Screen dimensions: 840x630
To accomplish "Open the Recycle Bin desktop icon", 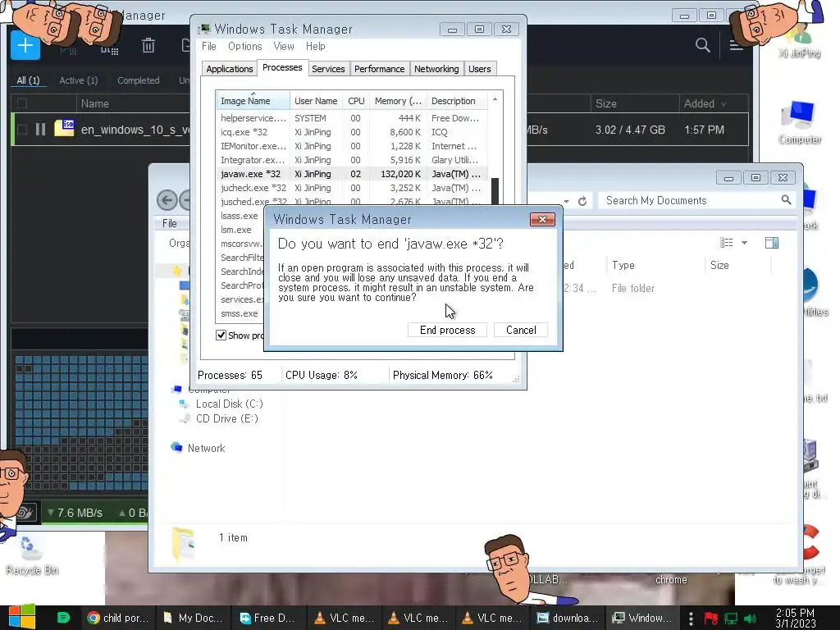I will (x=32, y=555).
